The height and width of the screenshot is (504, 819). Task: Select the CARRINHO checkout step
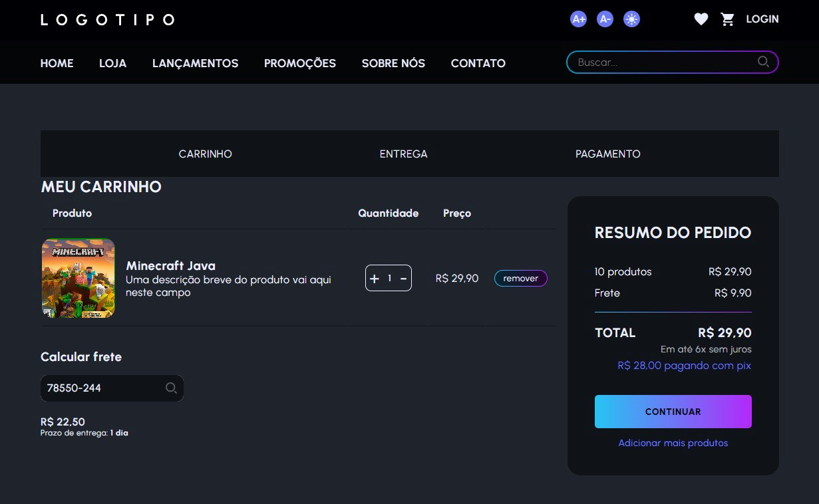pyautogui.click(x=206, y=154)
